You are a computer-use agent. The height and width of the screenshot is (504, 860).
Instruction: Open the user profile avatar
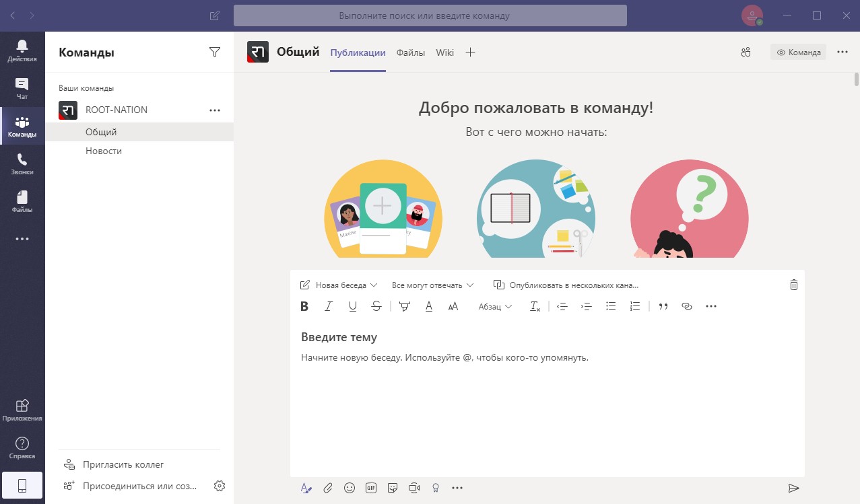(x=752, y=15)
